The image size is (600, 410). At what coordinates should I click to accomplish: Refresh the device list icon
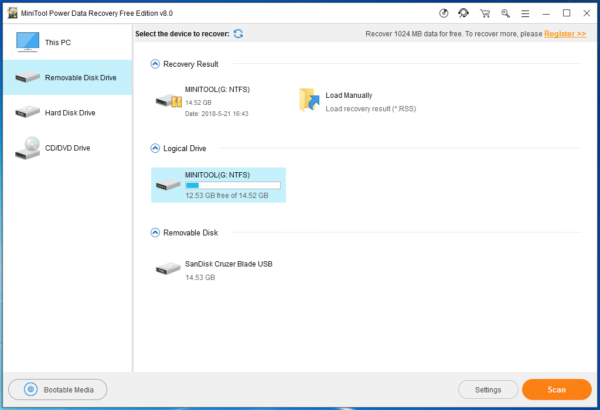(238, 34)
